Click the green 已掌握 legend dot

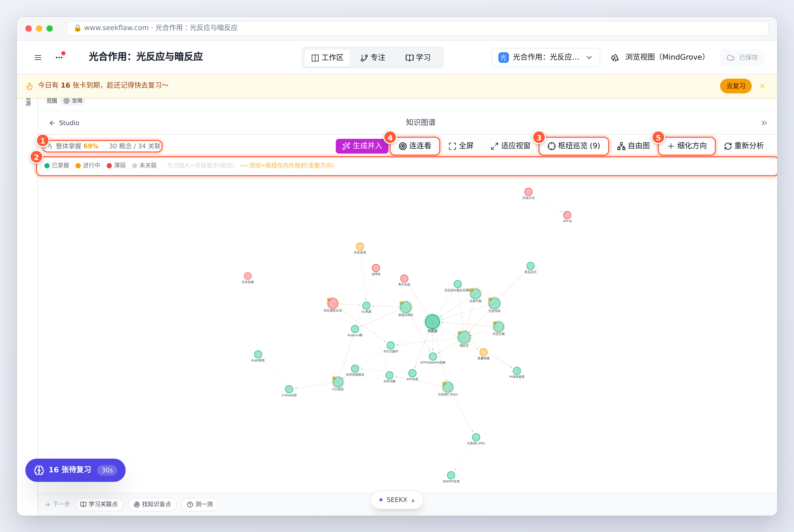pyautogui.click(x=47, y=165)
